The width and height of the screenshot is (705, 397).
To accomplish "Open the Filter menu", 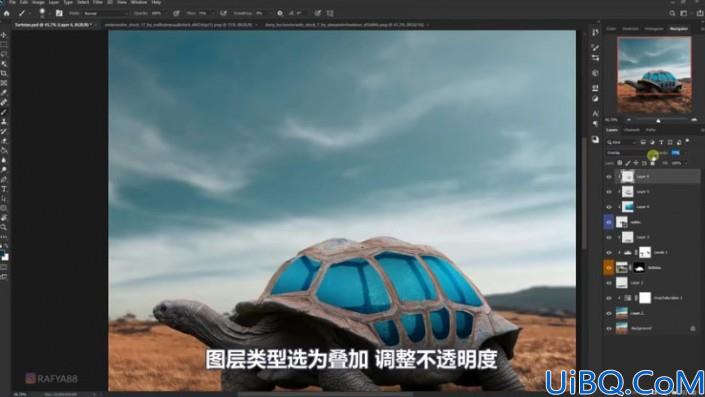I will pos(98,2).
